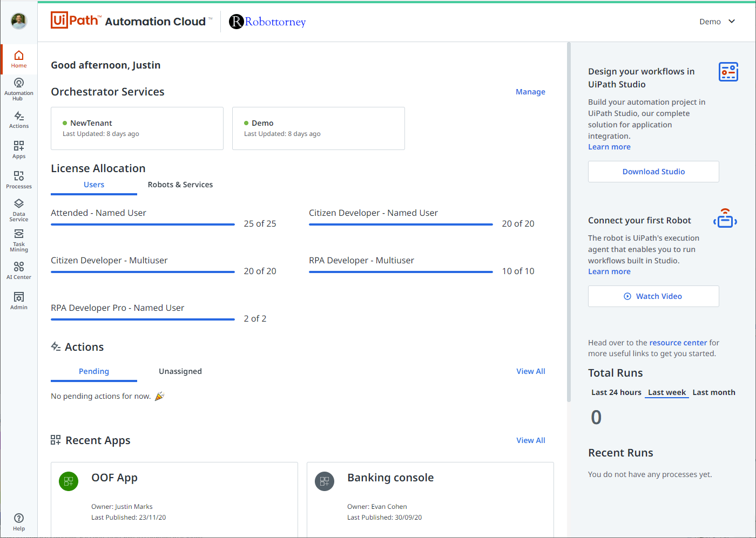Open Automation Hub in the sidebar

[19, 89]
